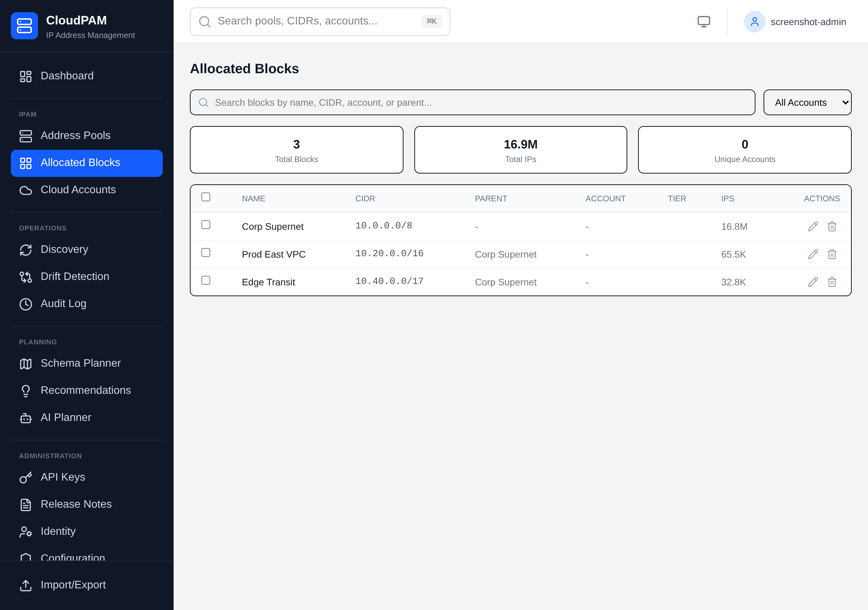This screenshot has width=868, height=610.
Task: Click the Drift Detection compare icon
Action: click(26, 277)
